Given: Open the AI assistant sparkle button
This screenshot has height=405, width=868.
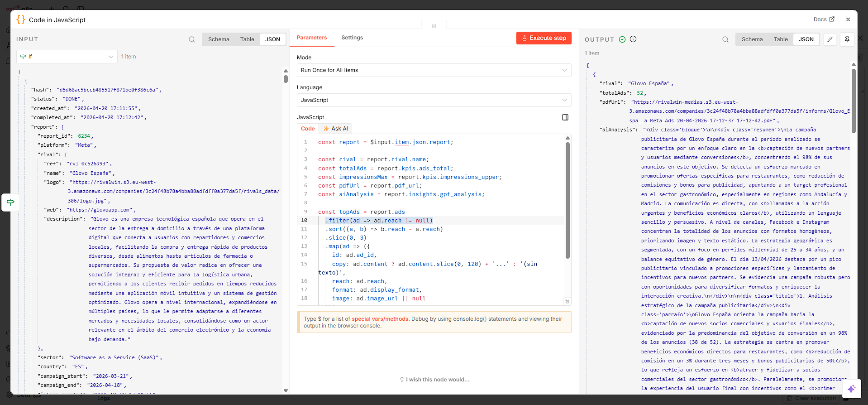Looking at the screenshot, I should click(x=851, y=389).
